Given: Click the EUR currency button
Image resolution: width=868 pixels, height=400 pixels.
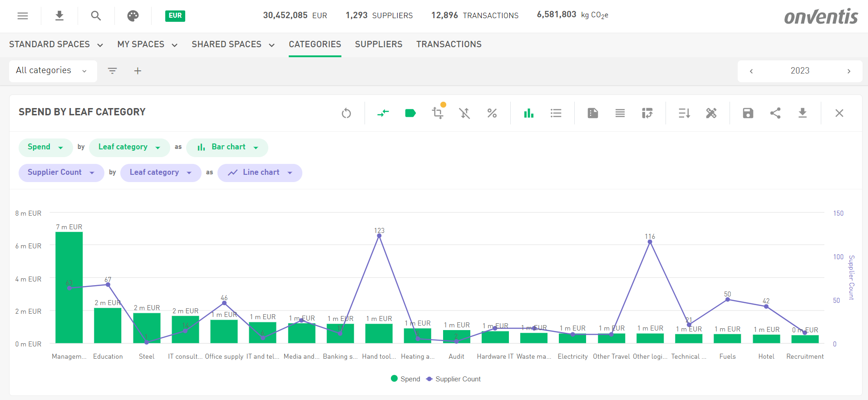Looking at the screenshot, I should 175,16.
